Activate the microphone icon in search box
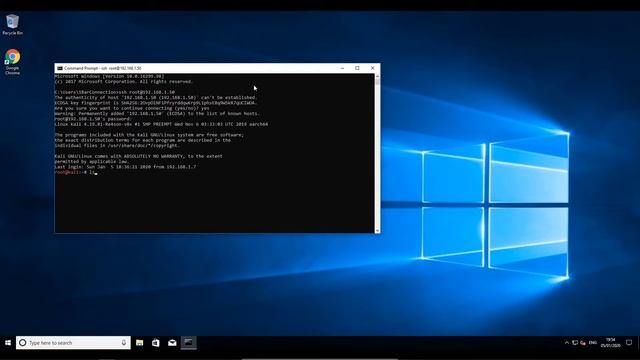This screenshot has width=640, height=360. pos(124,343)
